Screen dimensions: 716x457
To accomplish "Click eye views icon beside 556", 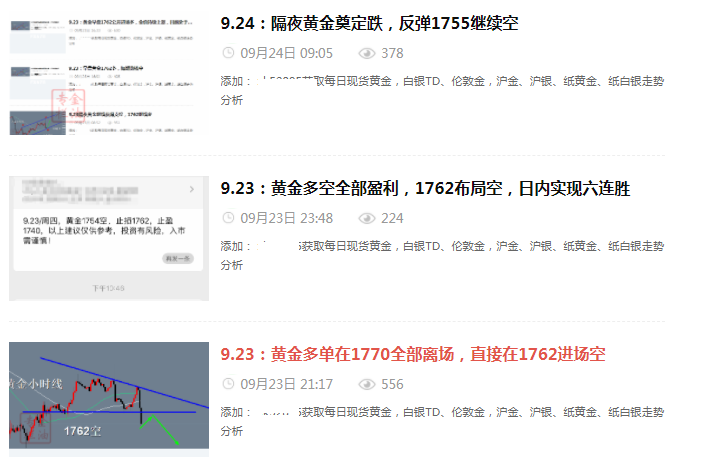I will tap(367, 384).
